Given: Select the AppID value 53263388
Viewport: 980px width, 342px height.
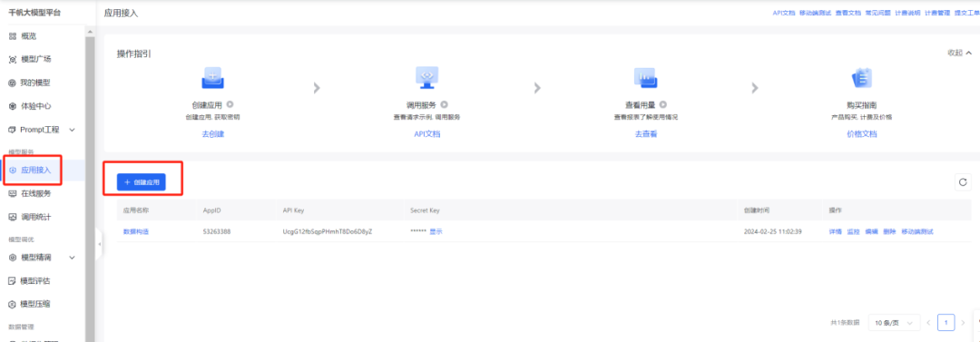Looking at the screenshot, I should pos(216,231).
